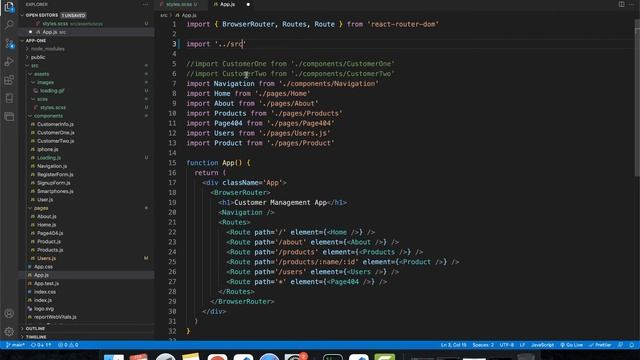Click the unsaved dot on App.js tab
This screenshot has width=640, height=360.
coord(248,4)
